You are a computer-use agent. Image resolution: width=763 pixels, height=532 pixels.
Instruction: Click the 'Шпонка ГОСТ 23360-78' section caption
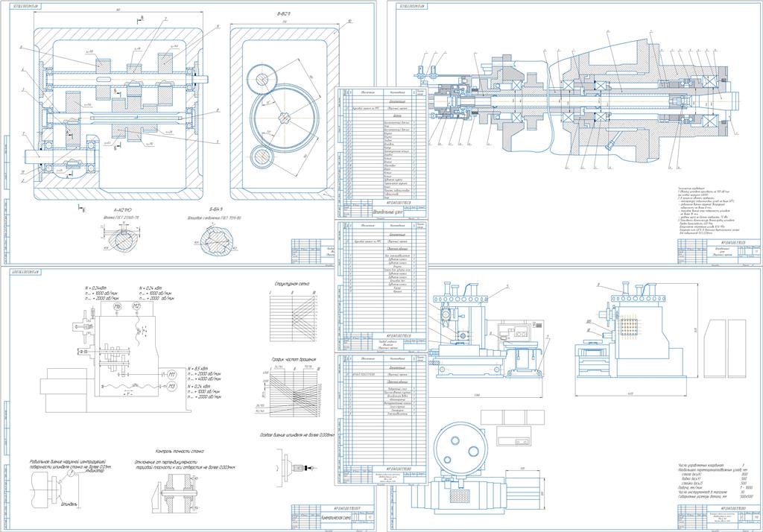(x=121, y=218)
